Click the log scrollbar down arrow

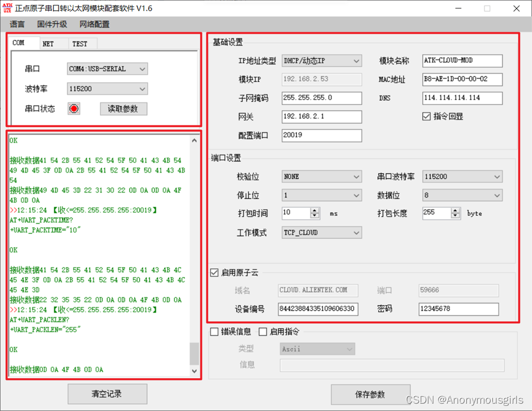click(195, 371)
